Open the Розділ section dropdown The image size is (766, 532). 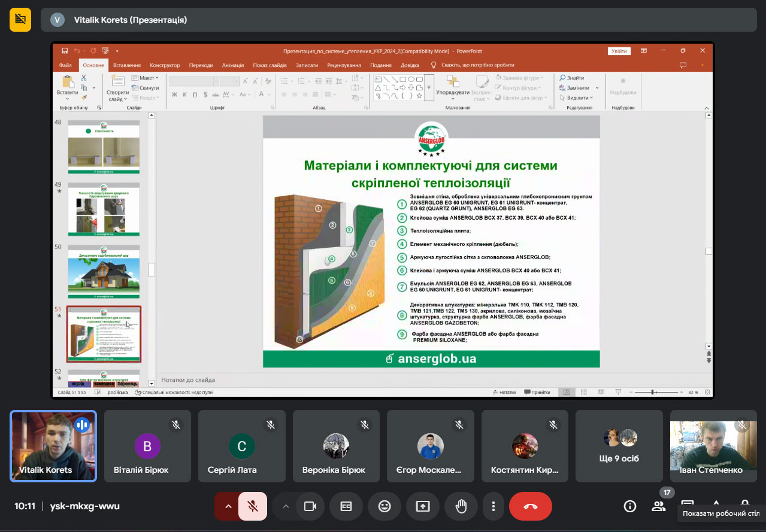144,98
